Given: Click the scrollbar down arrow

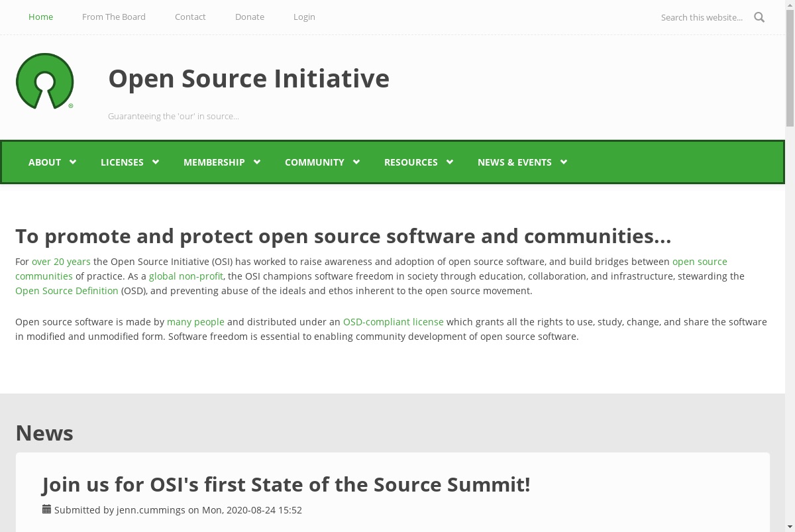Looking at the screenshot, I should (x=790, y=527).
